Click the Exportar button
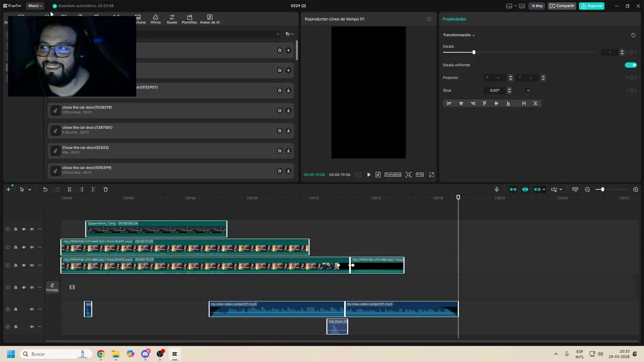 pyautogui.click(x=592, y=6)
